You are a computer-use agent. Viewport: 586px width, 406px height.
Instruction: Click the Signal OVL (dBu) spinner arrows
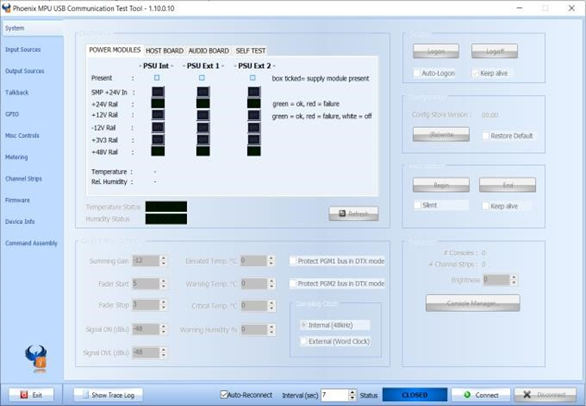point(163,353)
